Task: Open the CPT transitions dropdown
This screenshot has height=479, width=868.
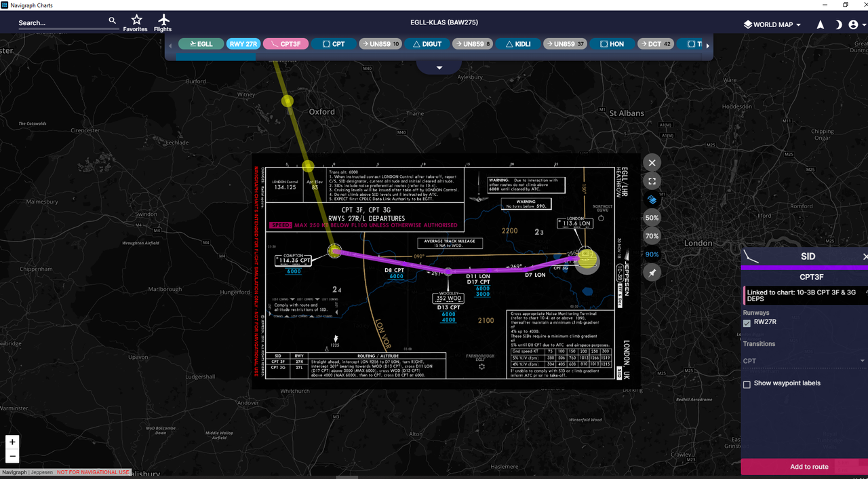Action: click(804, 361)
